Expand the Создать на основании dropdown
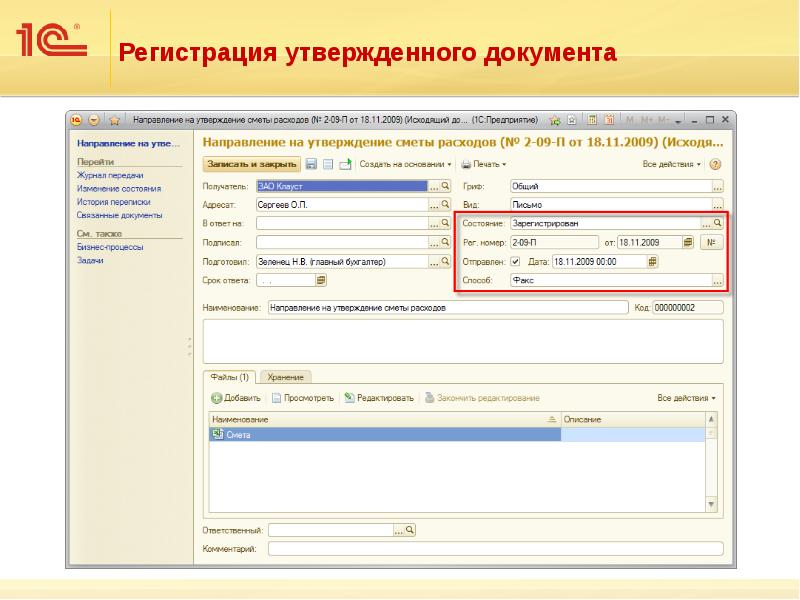Viewport: 800px width, 600px height. (405, 164)
